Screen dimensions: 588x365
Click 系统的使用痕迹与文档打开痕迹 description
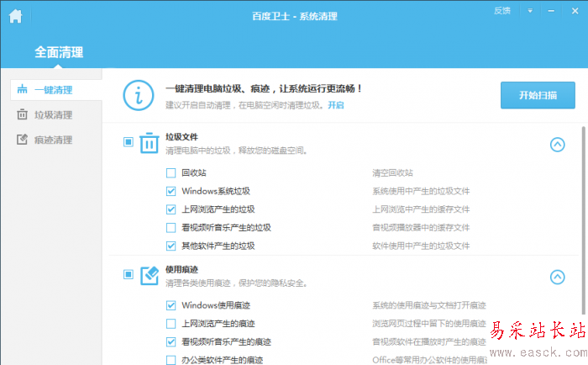point(429,305)
